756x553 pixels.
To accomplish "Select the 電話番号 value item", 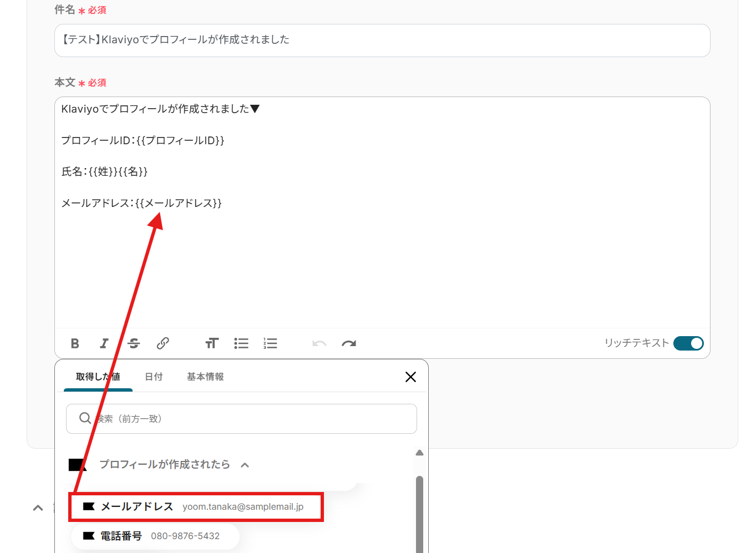I will 155,536.
